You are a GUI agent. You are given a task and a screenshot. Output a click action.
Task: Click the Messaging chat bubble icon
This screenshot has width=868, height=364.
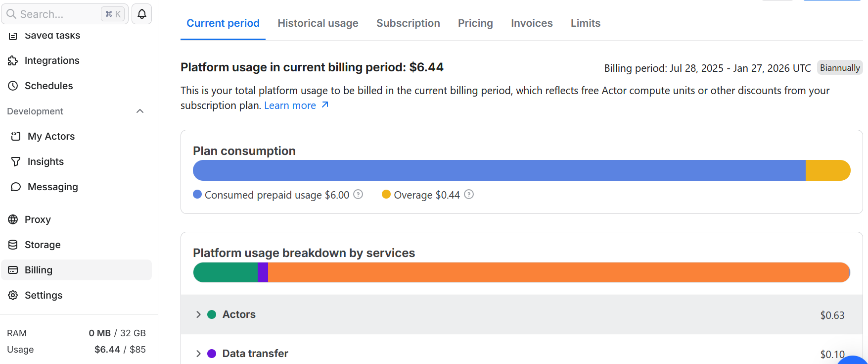tap(16, 187)
